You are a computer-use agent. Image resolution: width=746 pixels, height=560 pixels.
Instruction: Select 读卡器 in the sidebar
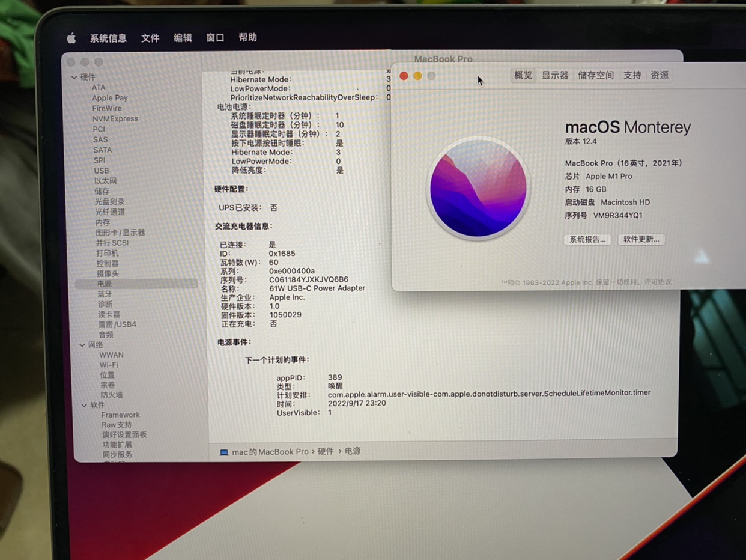[109, 314]
